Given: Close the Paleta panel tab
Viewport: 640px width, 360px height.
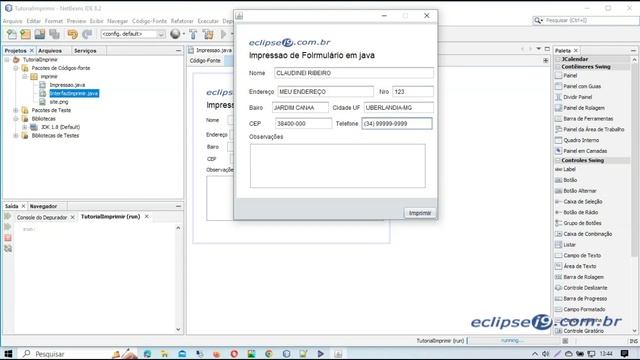Looking at the screenshot, I should click(576, 51).
